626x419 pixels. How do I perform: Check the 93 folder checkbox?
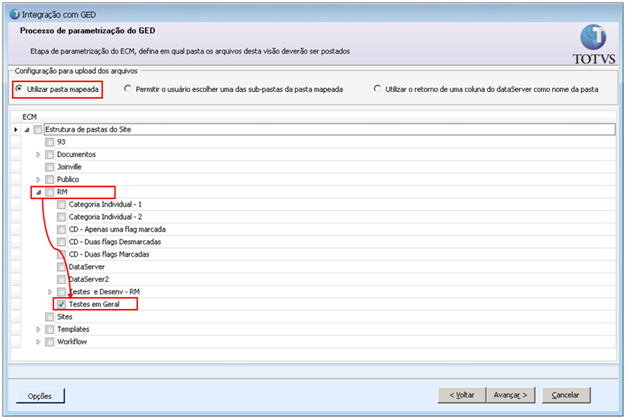pos(50,142)
